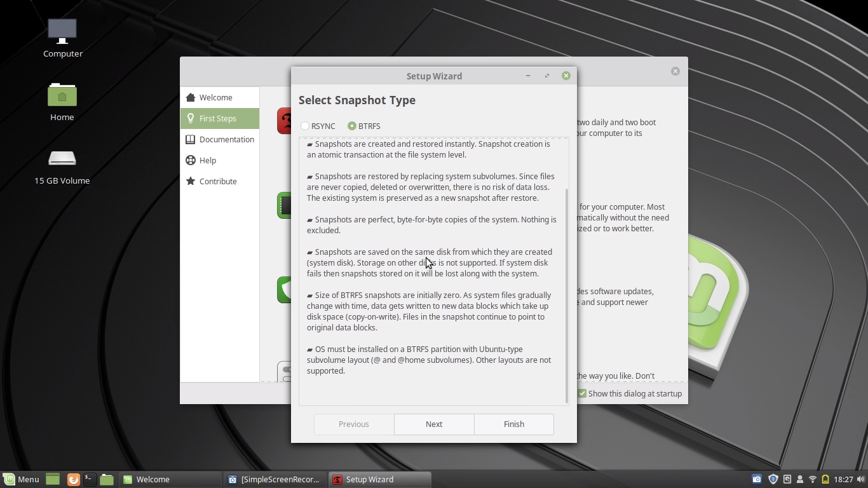Click the lifebuoy icon beside Help

point(191,160)
